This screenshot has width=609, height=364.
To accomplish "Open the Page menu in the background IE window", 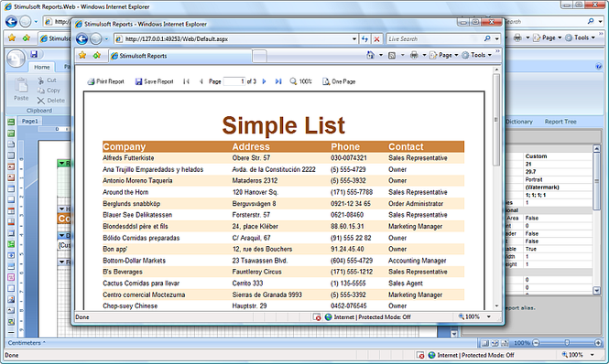I will coord(548,37).
